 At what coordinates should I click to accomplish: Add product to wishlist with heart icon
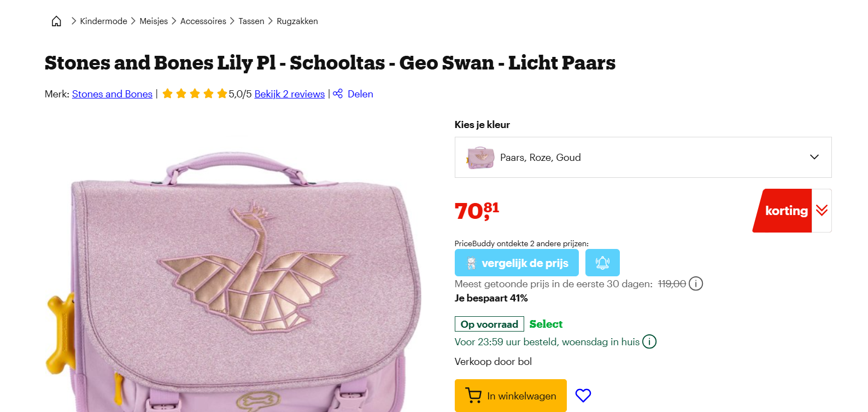pos(583,395)
